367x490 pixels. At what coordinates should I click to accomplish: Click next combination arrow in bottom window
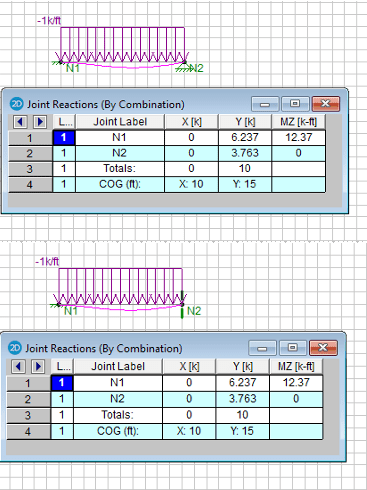pyautogui.click(x=38, y=366)
